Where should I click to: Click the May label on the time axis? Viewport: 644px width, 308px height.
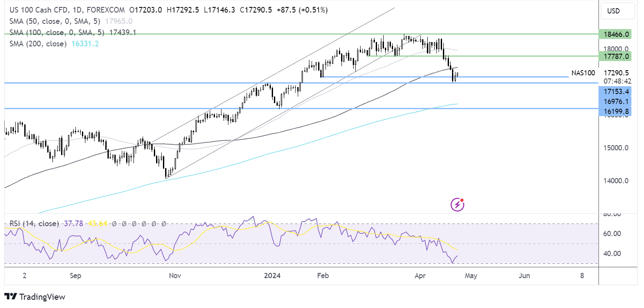click(470, 276)
